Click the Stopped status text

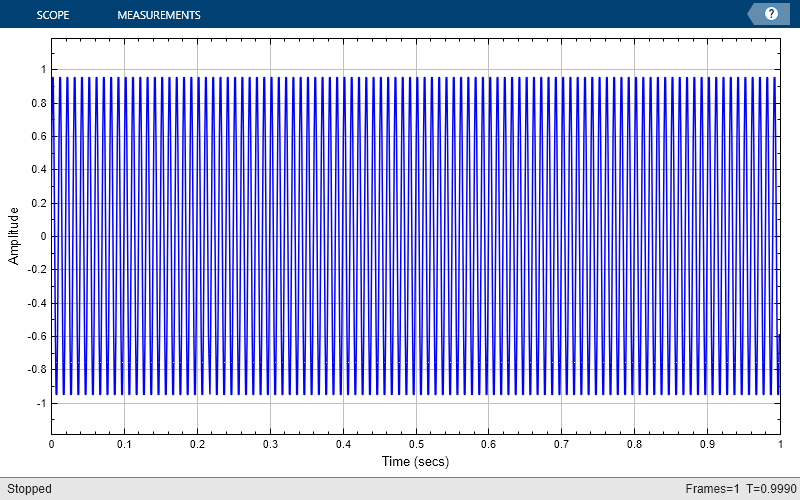pos(30,489)
